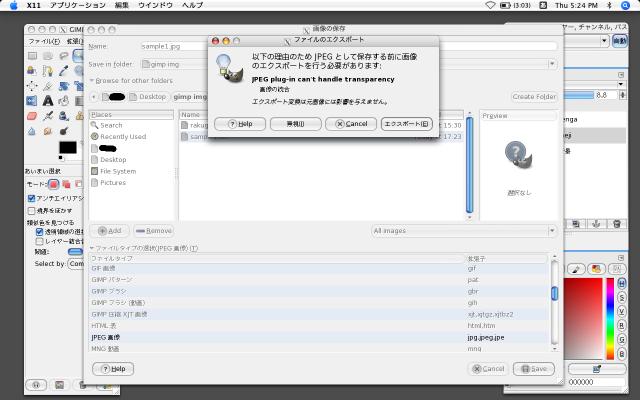
Task: Select the Dodge/Burn tool
Action: 64,131
